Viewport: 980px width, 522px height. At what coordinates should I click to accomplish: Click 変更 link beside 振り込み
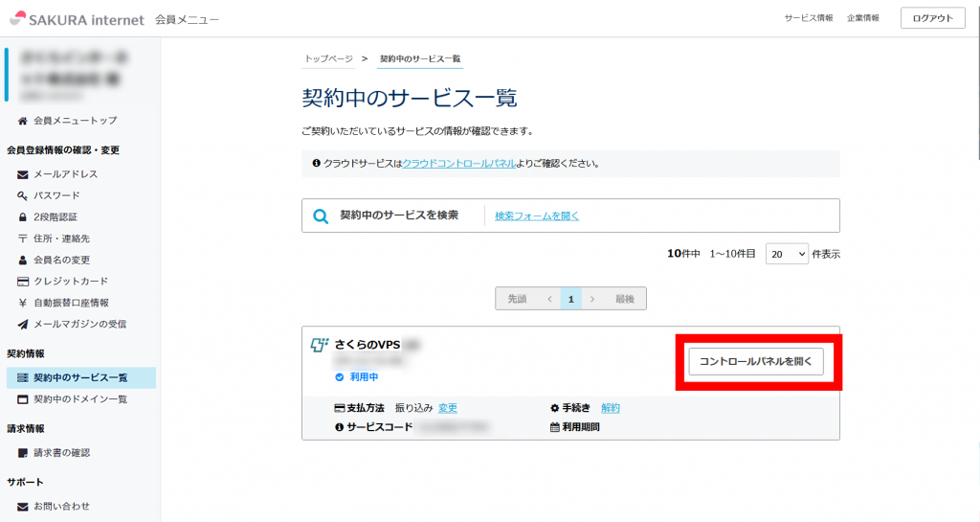[x=448, y=408]
